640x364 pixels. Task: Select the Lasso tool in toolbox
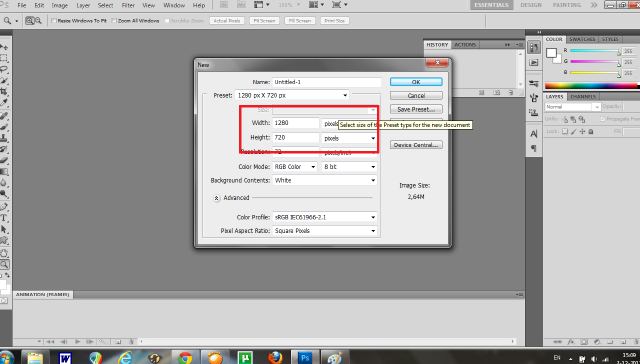[4, 69]
